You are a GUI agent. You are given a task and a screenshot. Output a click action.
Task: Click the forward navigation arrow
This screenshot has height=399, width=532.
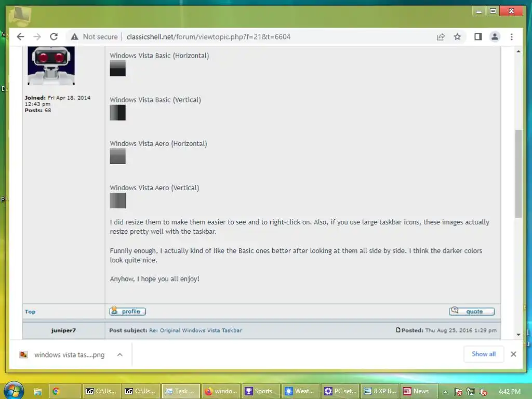click(x=37, y=37)
